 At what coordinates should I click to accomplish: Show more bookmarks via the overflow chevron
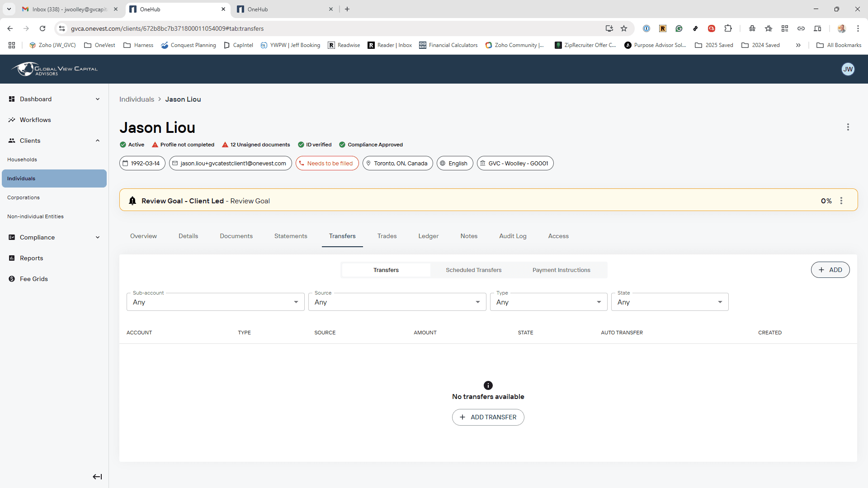[x=798, y=45]
